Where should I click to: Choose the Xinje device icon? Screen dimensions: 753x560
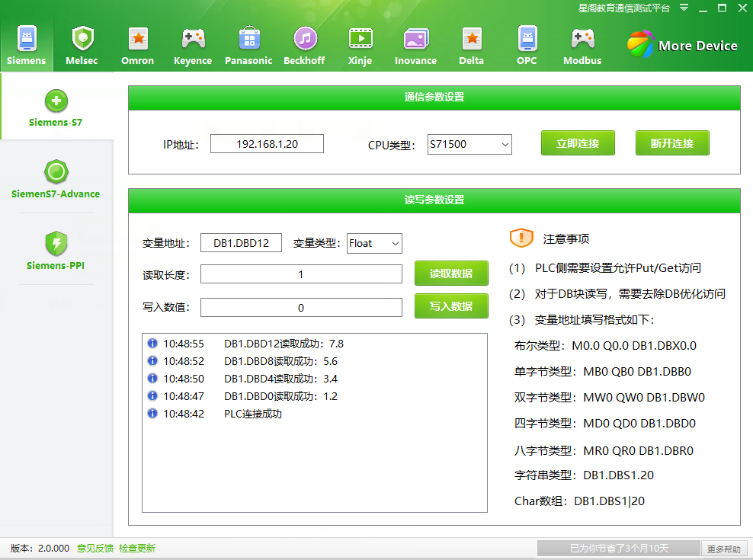[360, 38]
